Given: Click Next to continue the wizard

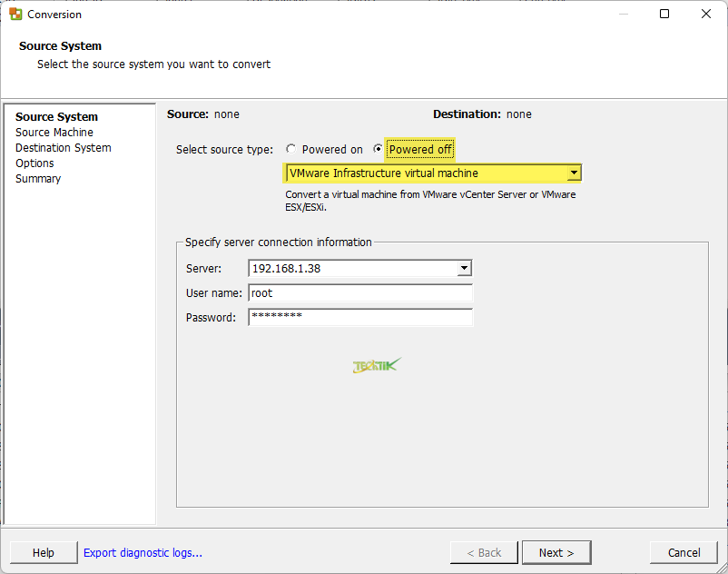Looking at the screenshot, I should (x=556, y=552).
